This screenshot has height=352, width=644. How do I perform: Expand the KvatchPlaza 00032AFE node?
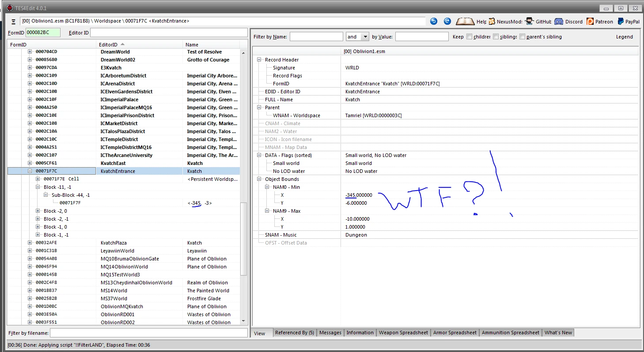click(30, 243)
